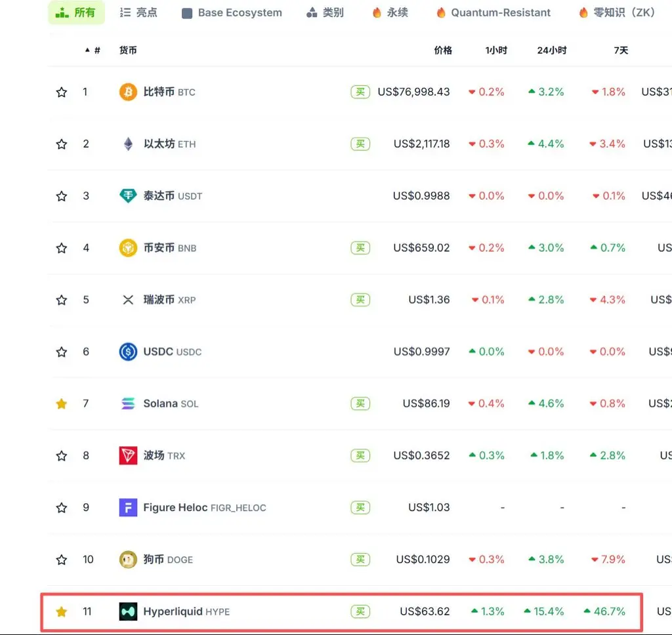The width and height of the screenshot is (672, 635).
Task: Open the 泰达币 USDT coin page
Action: pos(173,195)
